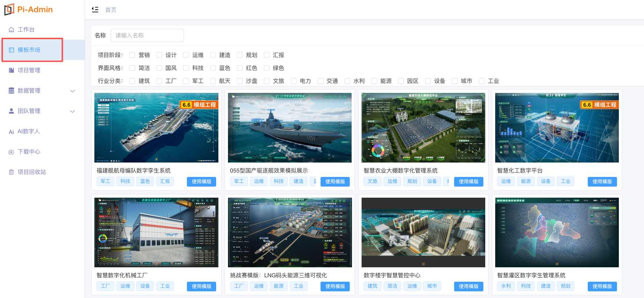644x298 pixels.
Task: Open the 智慧农业大棚 greenhouse thumbnail
Action: pos(423,128)
